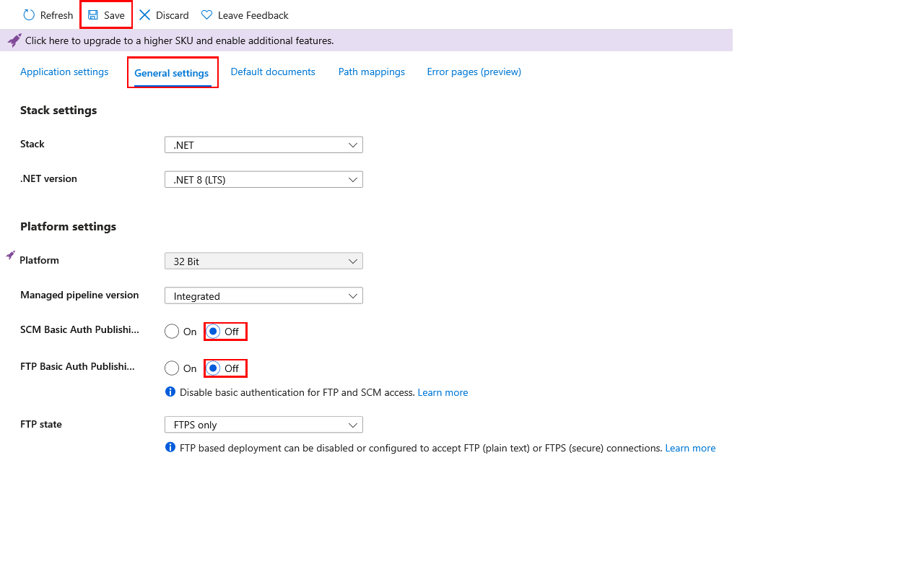The image size is (924, 562).
Task: Turn FTP Basic Auth Publishing On
Action: [x=172, y=368]
